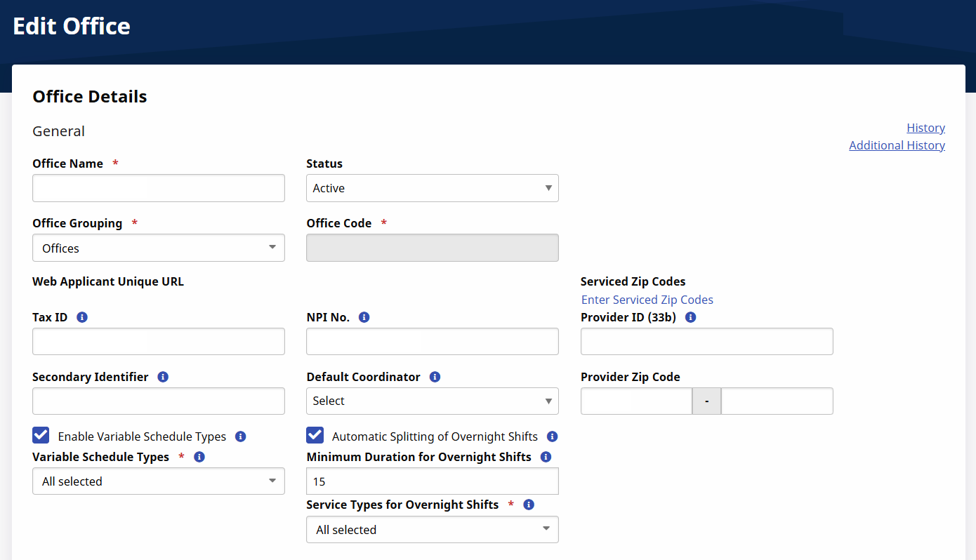Click info icon for Minimum Duration for Overnight Shifts
Viewport: 976px width, 560px height.
pyautogui.click(x=546, y=457)
